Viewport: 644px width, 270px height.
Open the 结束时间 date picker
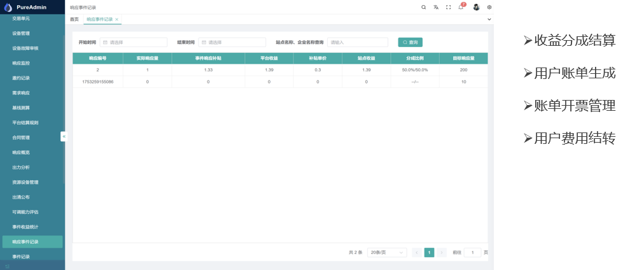click(232, 43)
